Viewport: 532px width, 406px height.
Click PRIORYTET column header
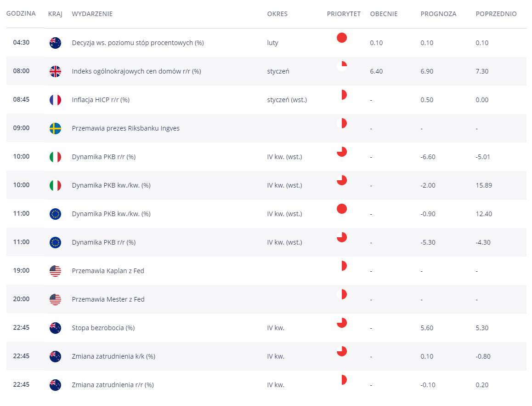pos(344,14)
